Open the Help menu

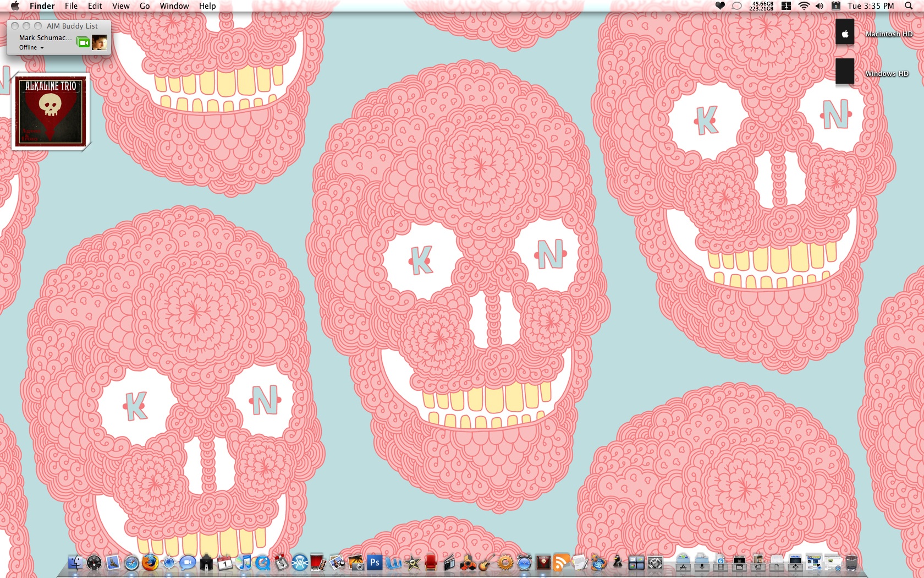click(207, 6)
